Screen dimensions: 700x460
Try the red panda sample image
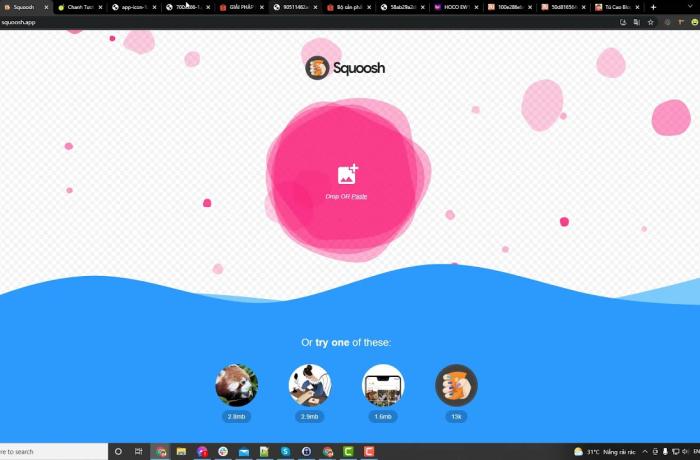tap(236, 385)
